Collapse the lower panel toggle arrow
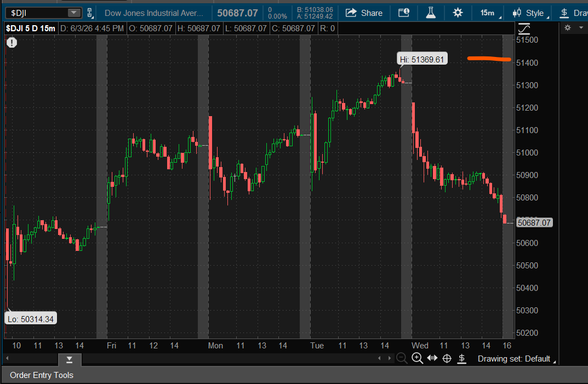The width and height of the screenshot is (588, 384). (x=70, y=360)
